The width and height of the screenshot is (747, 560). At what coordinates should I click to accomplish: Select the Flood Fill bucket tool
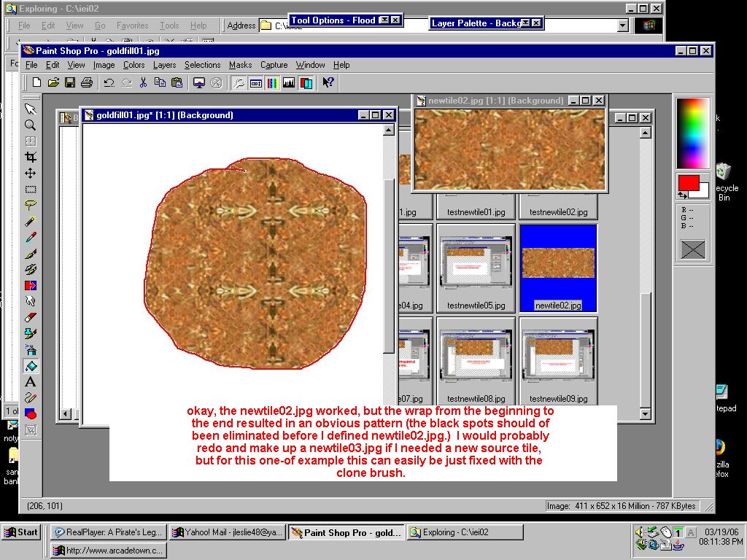31,366
